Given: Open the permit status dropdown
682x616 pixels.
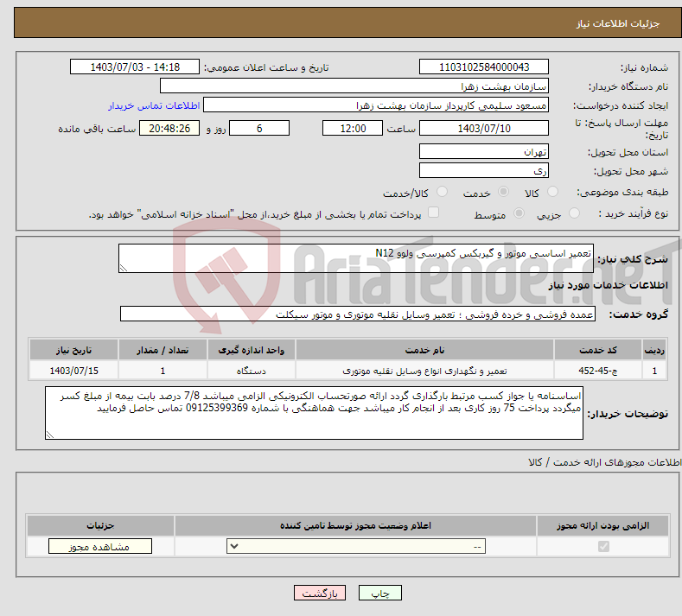Looking at the screenshot, I should pos(356,546).
